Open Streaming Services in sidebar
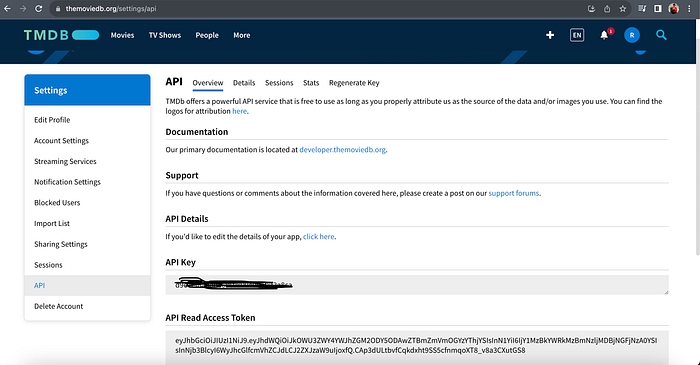This screenshot has height=365, width=700. (65, 162)
